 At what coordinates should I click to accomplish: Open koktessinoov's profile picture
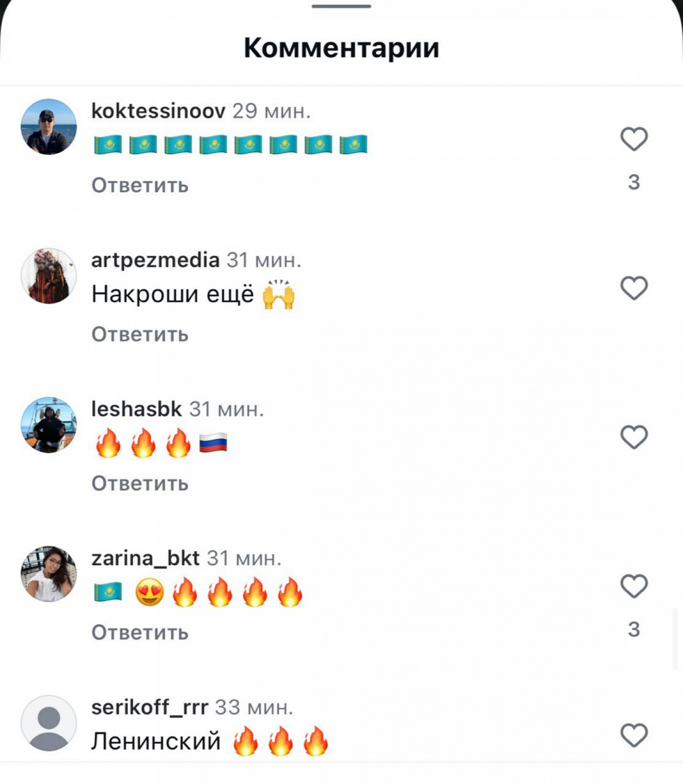click(49, 127)
